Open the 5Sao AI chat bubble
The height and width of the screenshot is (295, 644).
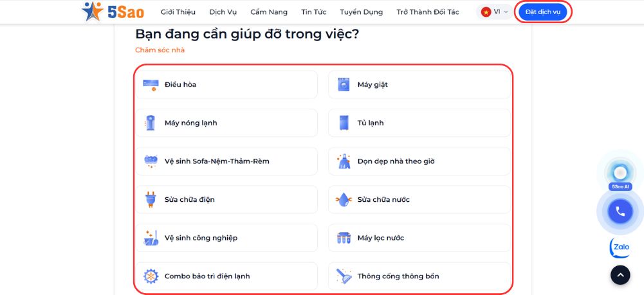coord(620,173)
